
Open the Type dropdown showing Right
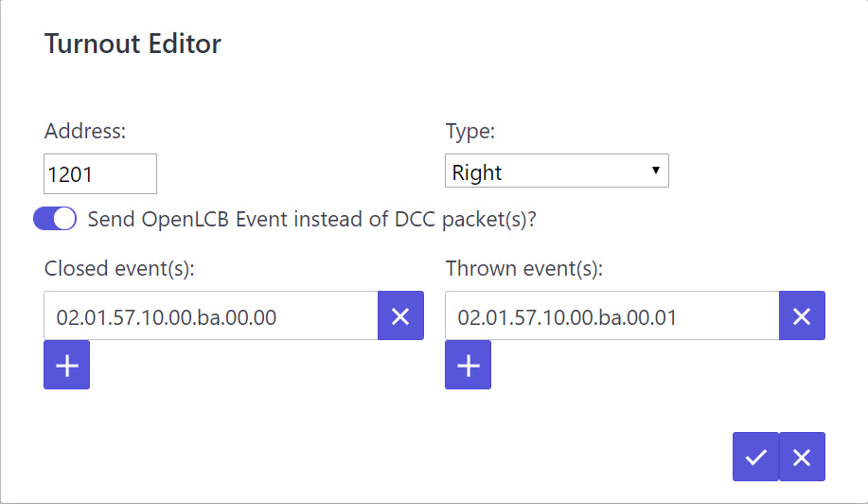point(557,171)
